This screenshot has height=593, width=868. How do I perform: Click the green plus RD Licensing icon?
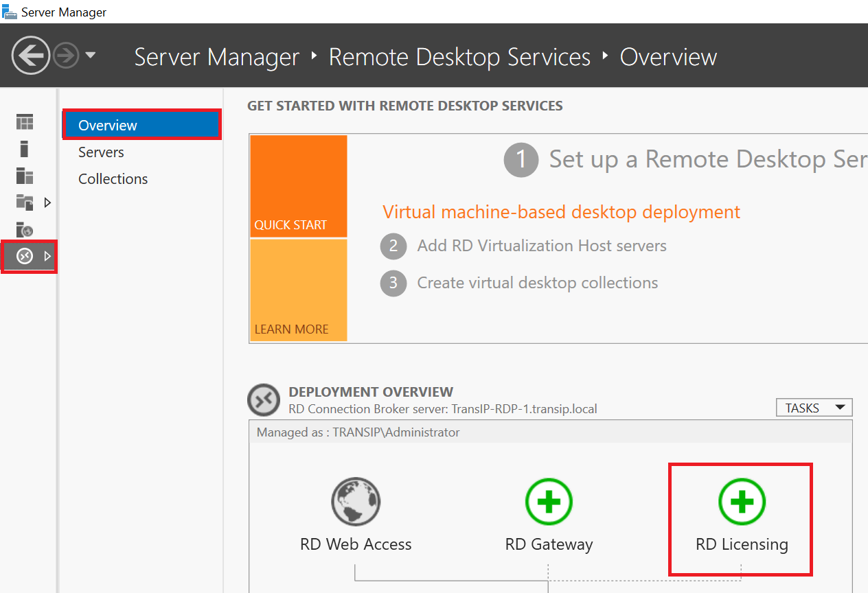(x=742, y=502)
